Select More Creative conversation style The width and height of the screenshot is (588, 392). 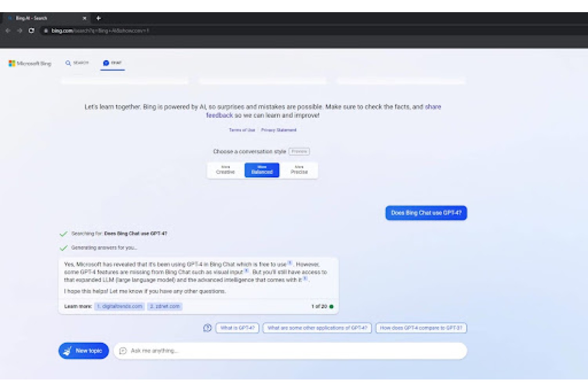pyautogui.click(x=225, y=170)
